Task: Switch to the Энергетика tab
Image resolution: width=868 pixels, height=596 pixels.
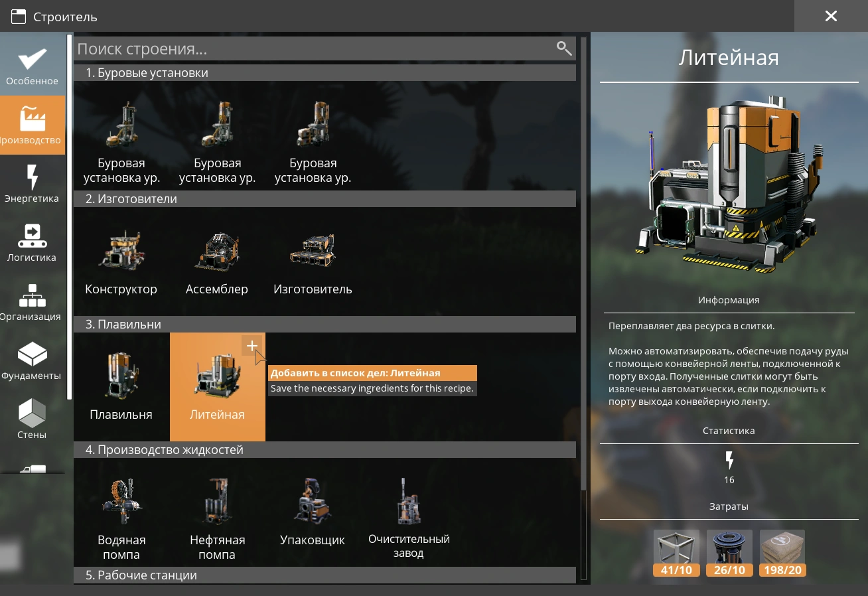Action: (33, 184)
